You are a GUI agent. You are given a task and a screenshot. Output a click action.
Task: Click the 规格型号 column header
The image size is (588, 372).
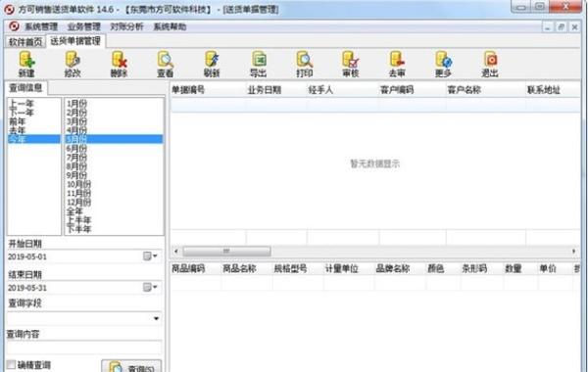click(x=298, y=268)
